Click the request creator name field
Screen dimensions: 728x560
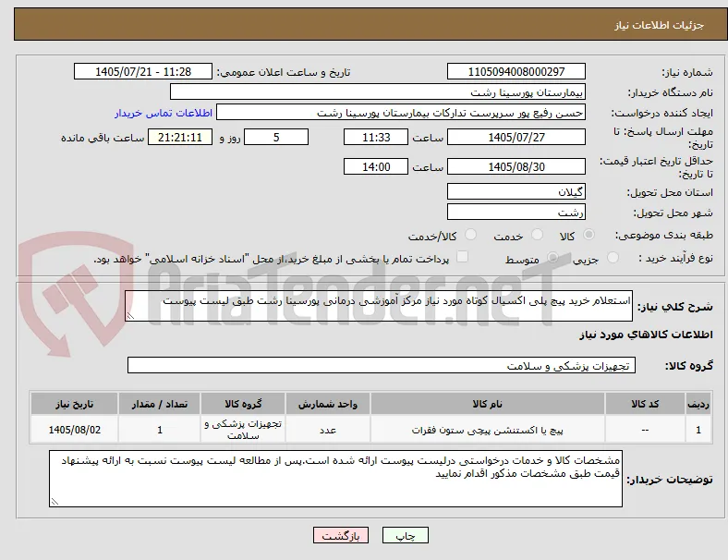click(401, 113)
